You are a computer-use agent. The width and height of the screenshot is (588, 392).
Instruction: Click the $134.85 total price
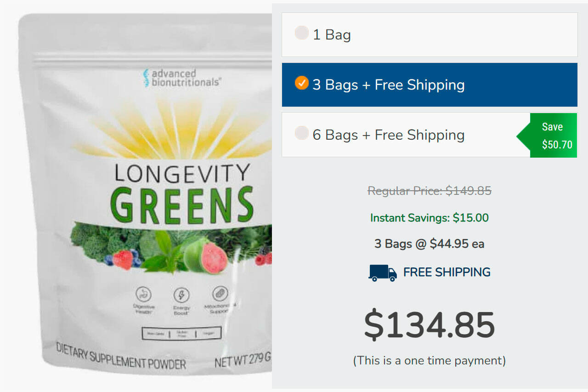(429, 325)
